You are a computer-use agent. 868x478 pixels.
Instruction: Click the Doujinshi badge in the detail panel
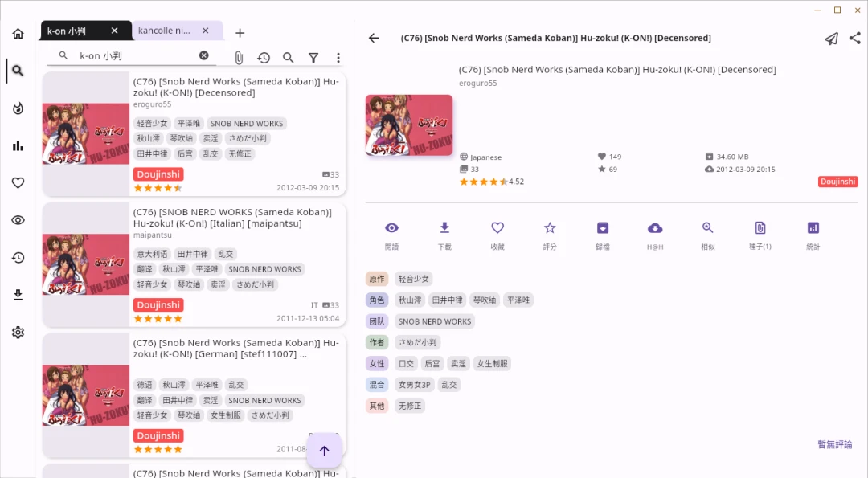click(837, 182)
